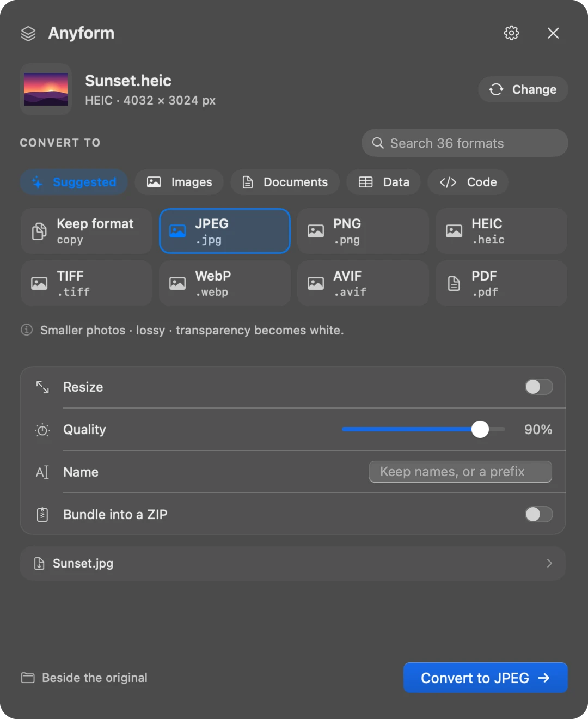This screenshot has width=588, height=719.
Task: Click the Sunset.heic file name heading
Action: tap(128, 81)
